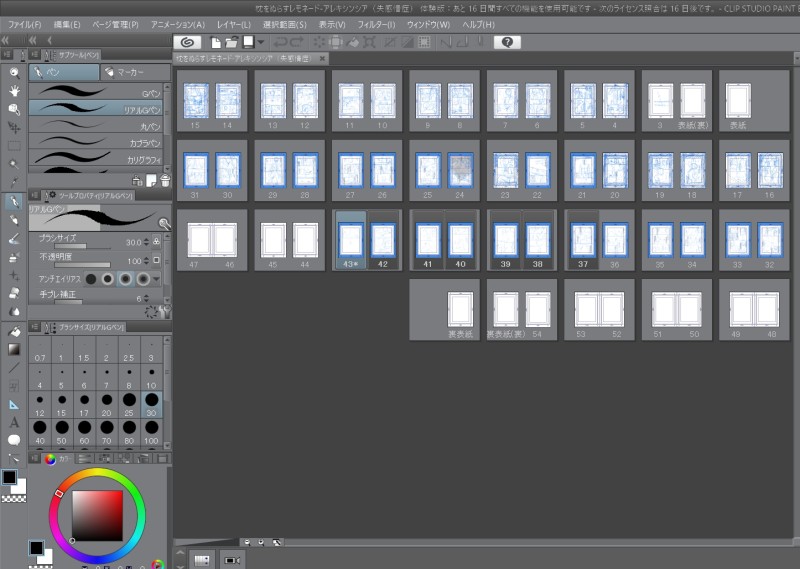The width and height of the screenshot is (800, 569).
Task: Switch to ペン tool group tab
Action: pyautogui.click(x=64, y=72)
